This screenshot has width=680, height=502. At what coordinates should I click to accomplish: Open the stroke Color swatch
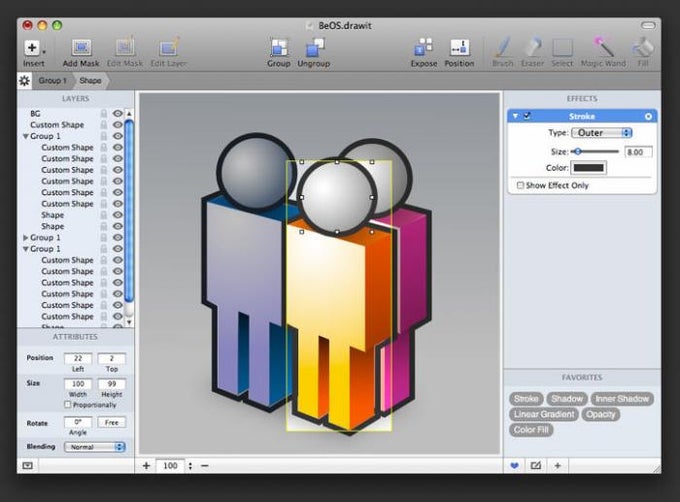[x=588, y=168]
